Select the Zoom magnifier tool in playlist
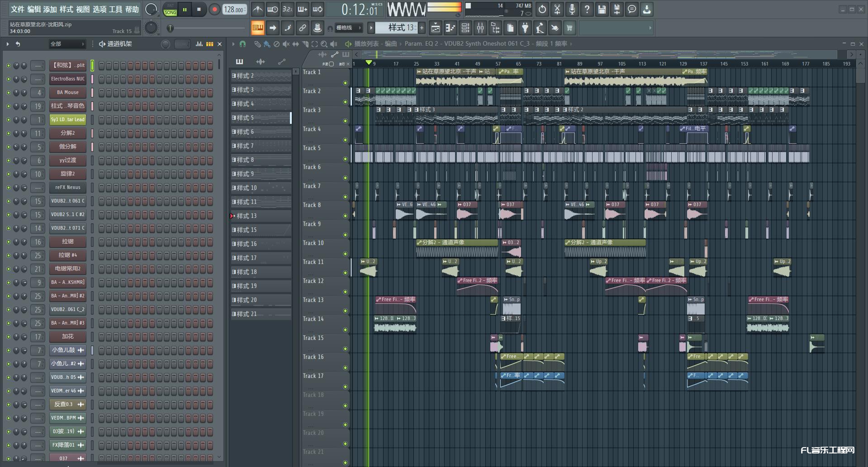This screenshot has height=467, width=868. pyautogui.click(x=324, y=44)
